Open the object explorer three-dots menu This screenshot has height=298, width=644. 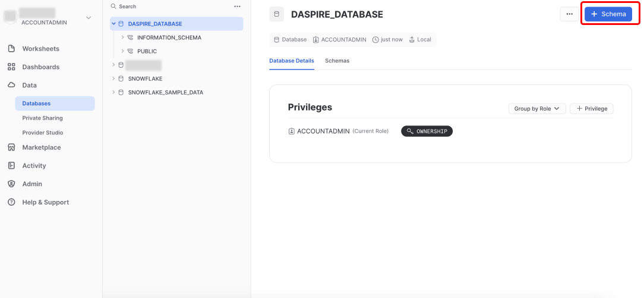tap(237, 7)
